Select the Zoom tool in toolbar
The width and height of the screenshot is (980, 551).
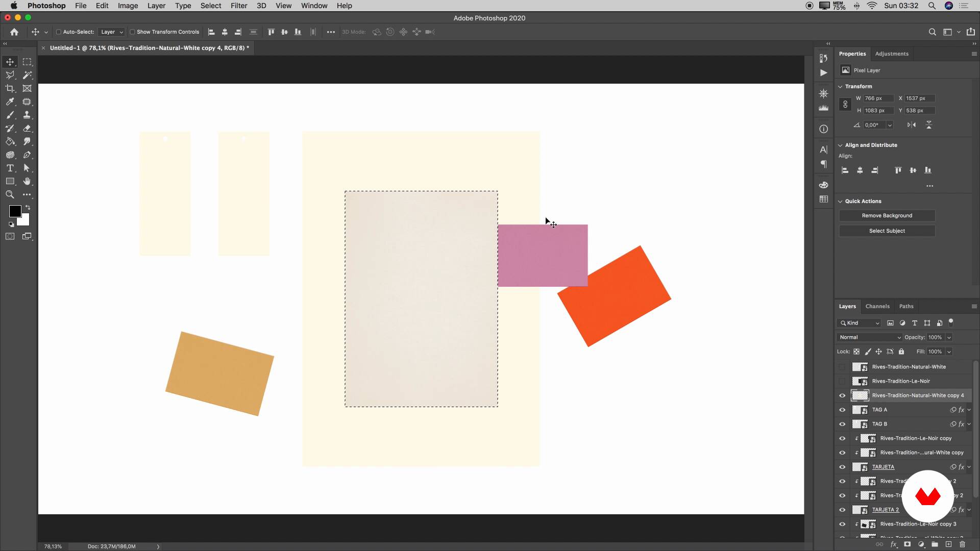tap(10, 194)
